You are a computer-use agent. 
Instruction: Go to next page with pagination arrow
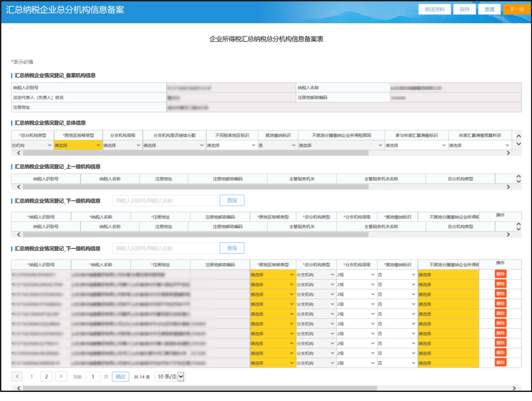[x=61, y=376]
